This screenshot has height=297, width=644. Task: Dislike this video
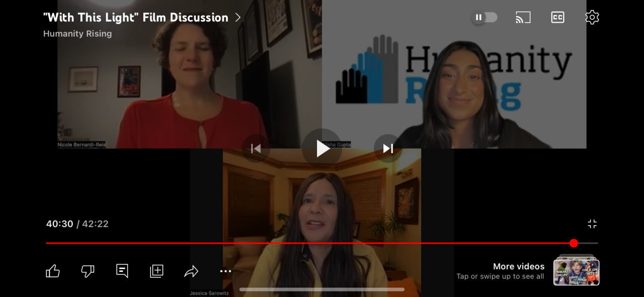(88, 271)
